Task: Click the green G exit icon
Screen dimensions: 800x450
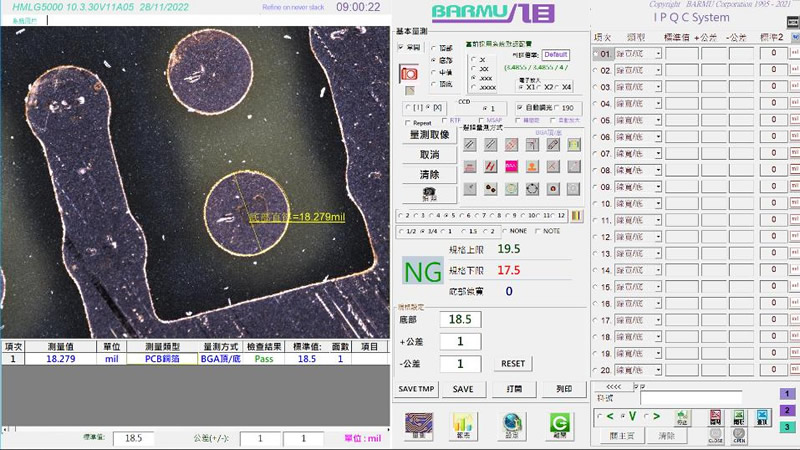Action: tap(560, 424)
